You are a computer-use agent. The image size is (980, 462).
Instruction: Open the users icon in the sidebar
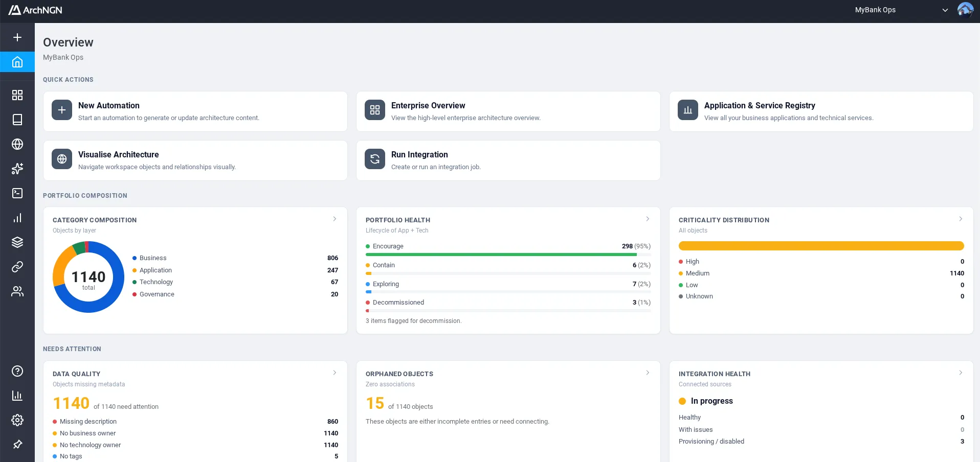(x=17, y=291)
